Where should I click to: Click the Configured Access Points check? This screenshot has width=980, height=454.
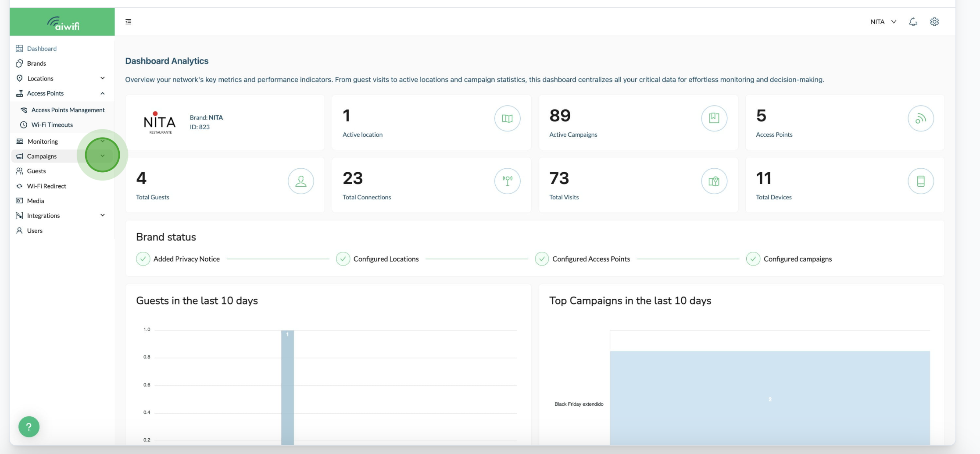pos(542,259)
